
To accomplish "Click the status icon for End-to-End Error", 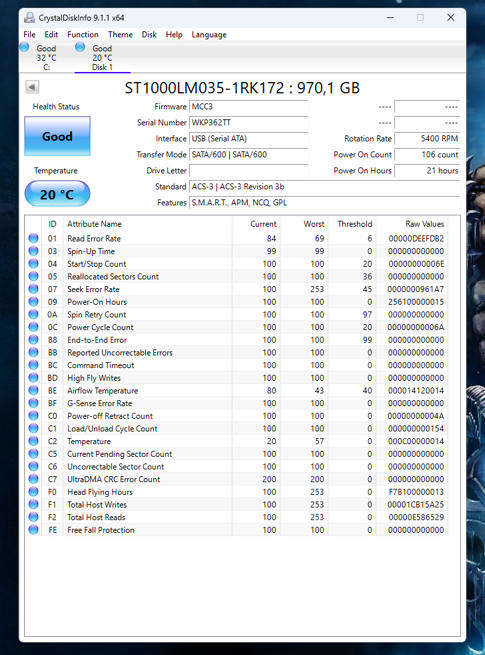I will [x=33, y=340].
